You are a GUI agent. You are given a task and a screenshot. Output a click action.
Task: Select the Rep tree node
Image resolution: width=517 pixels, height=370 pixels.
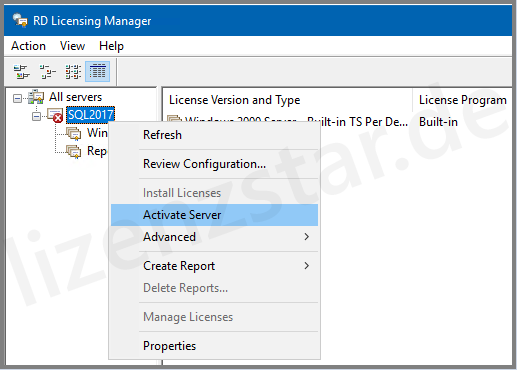coord(97,151)
